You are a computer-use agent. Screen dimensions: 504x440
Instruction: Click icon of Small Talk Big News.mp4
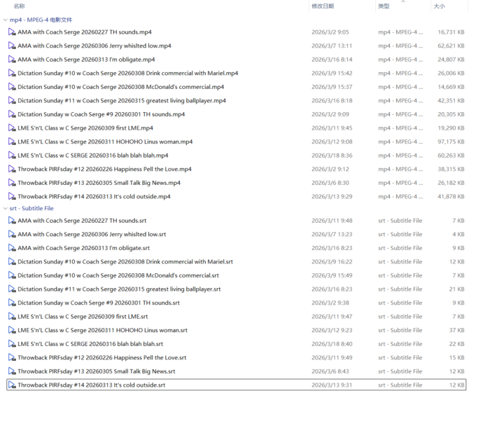tap(12, 183)
